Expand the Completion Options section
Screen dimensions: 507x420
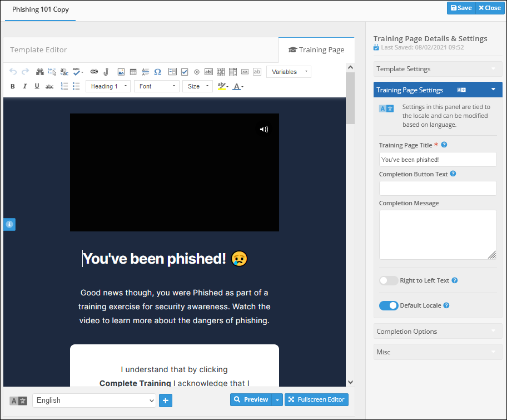(x=438, y=332)
